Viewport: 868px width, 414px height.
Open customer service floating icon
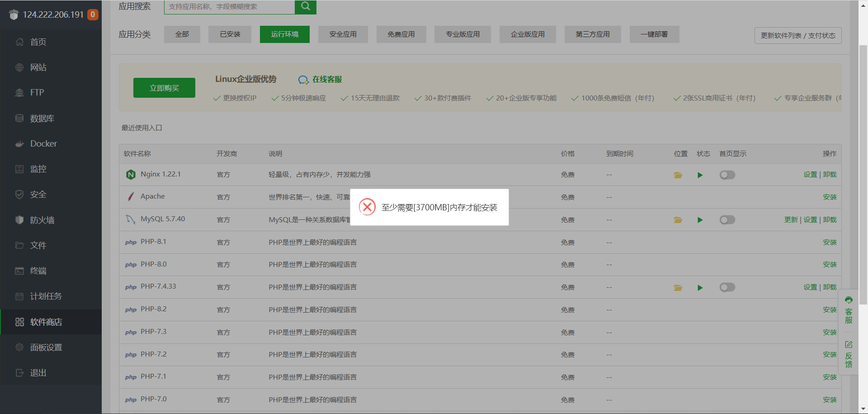point(849,310)
